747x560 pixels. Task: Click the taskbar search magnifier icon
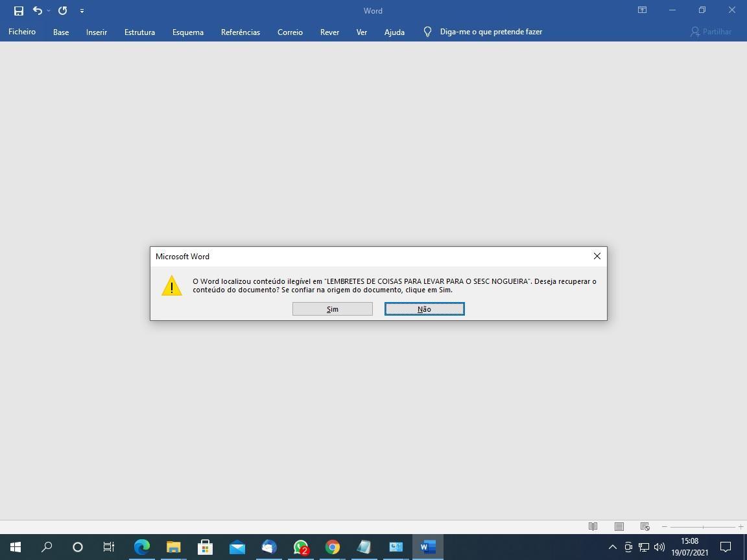point(46,547)
